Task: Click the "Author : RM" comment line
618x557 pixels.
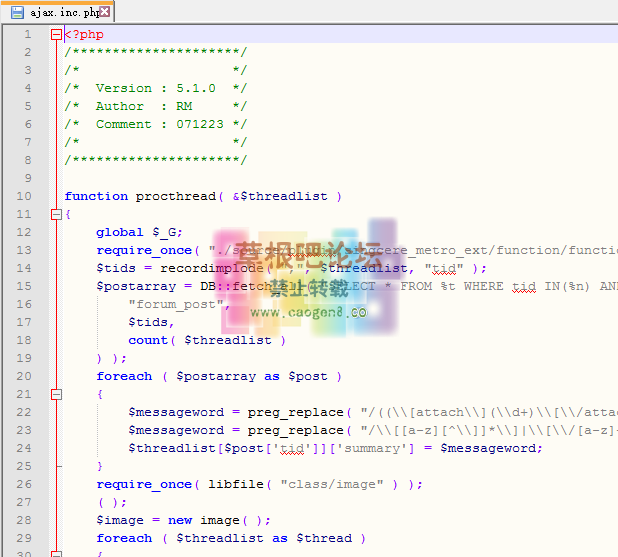Action: tap(143, 106)
